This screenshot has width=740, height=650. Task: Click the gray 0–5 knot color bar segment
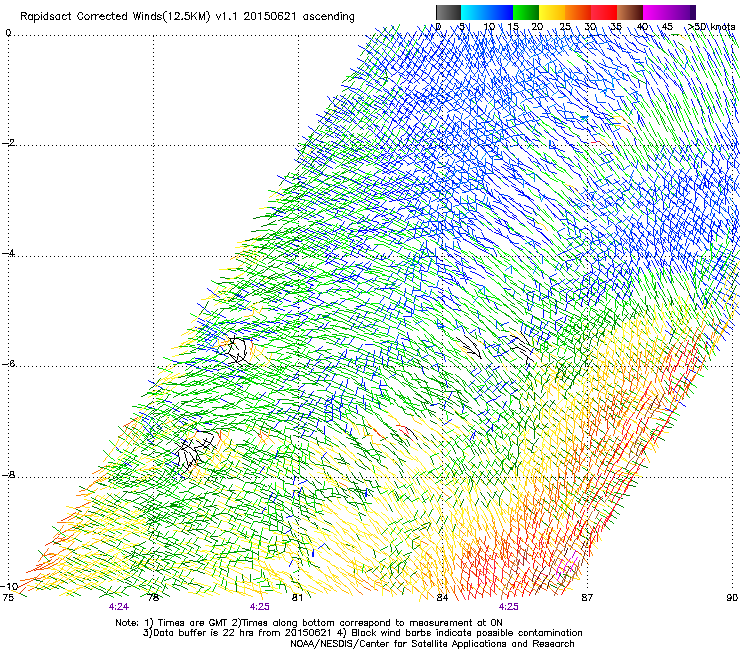pyautogui.click(x=448, y=12)
